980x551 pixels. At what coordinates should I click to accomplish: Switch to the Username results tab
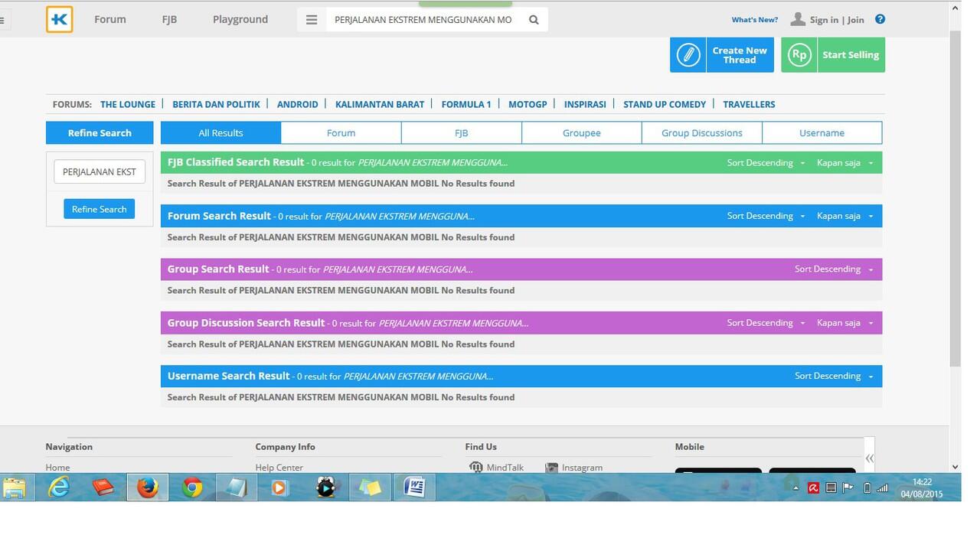tap(822, 132)
